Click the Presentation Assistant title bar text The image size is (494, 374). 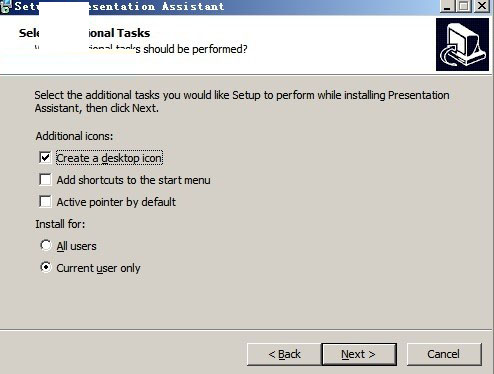pos(157,6)
